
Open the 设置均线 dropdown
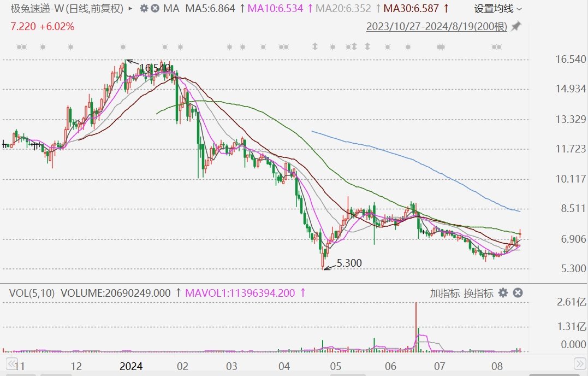click(497, 8)
